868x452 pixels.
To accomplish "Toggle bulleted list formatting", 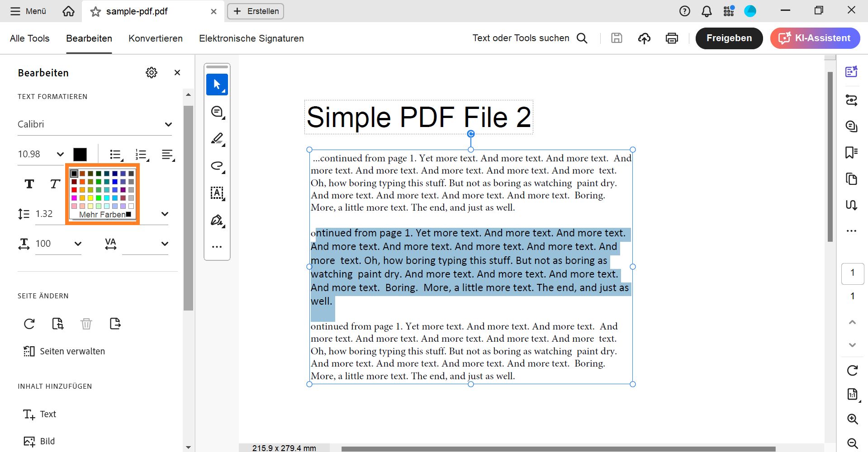I will click(x=115, y=154).
